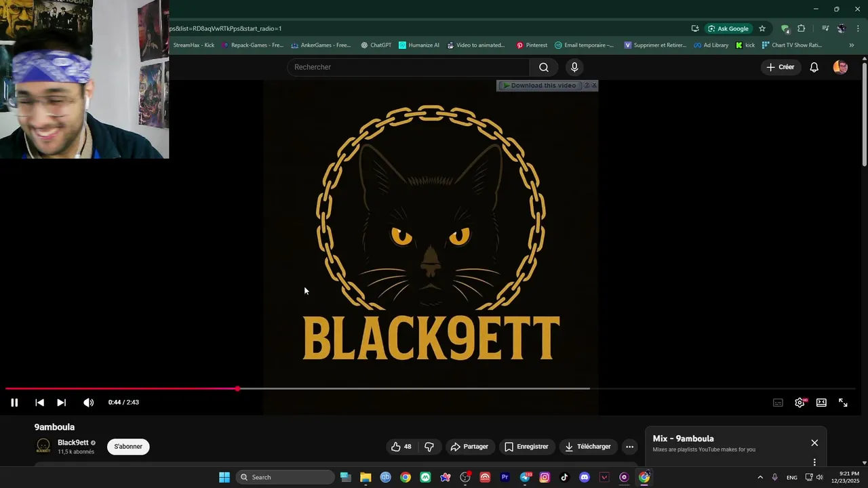Click the address bar URL text
Image resolution: width=868 pixels, height=488 pixels.
(226, 28)
